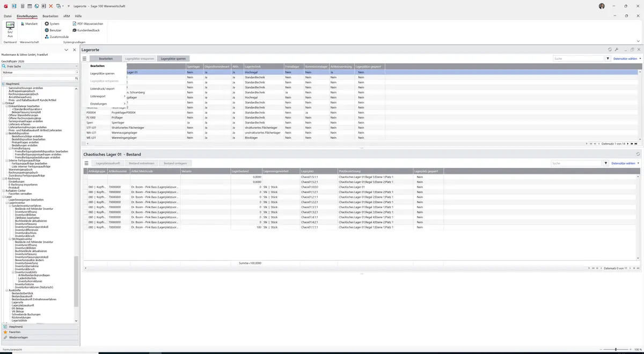Click the Bearbeiten button above the Lagerorte list
Viewport: 644px width, 354px height.
[x=106, y=58]
